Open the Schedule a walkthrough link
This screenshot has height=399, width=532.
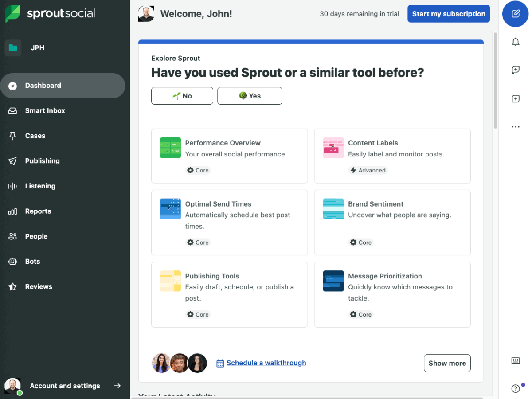(x=266, y=363)
